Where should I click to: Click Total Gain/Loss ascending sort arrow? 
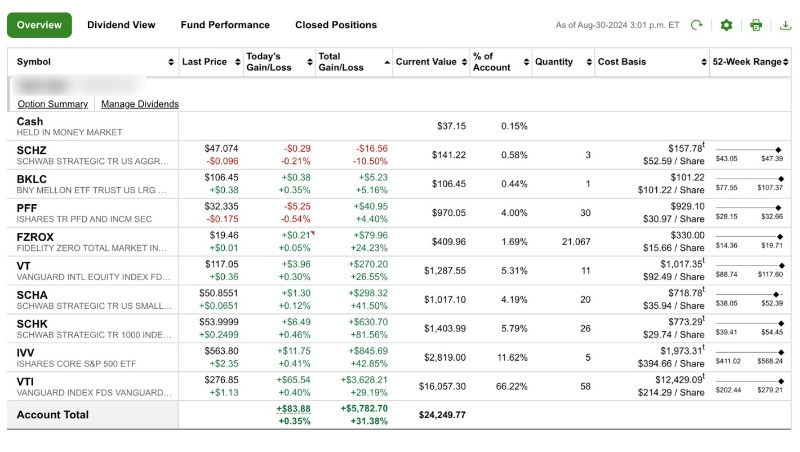click(387, 62)
